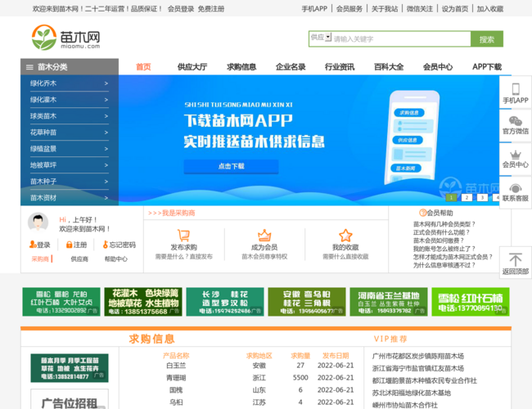The height and width of the screenshot is (409, 532).
Task: Open the 联系客服 headset icon
Action: (x=516, y=188)
